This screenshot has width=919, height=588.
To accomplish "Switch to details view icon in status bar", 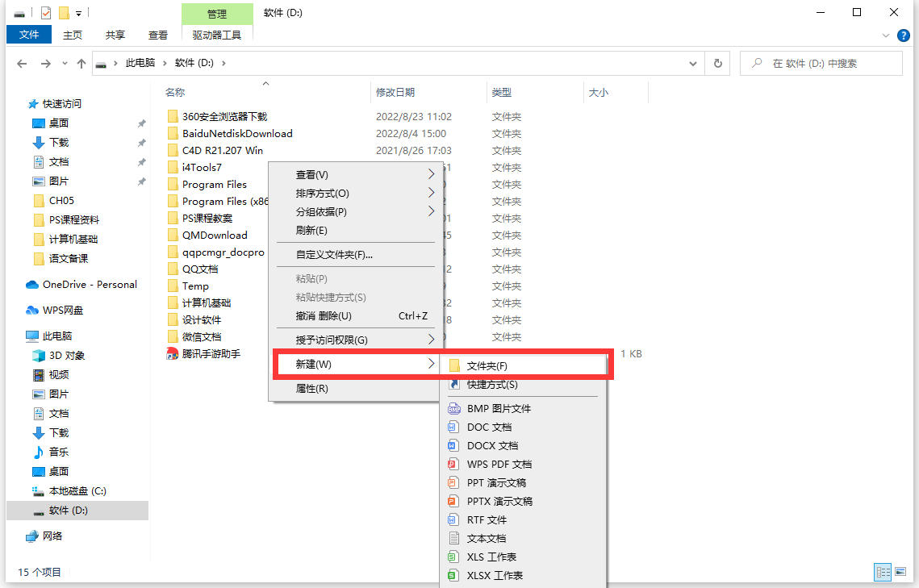I will click(883, 572).
